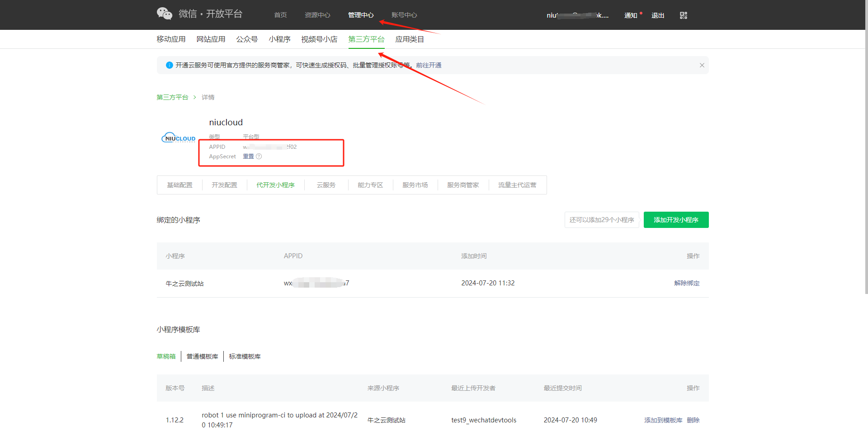Open the 云服务 tab
This screenshot has width=868, height=431.
326,185
